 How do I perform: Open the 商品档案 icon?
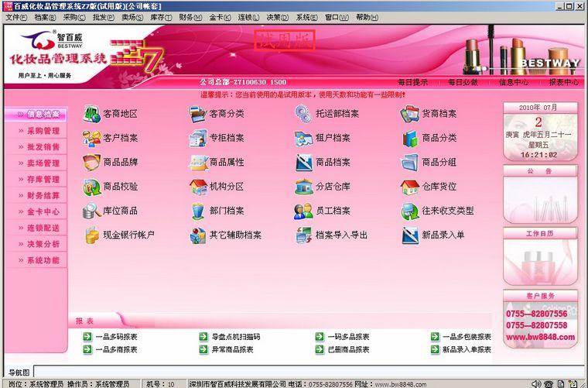[303, 163]
